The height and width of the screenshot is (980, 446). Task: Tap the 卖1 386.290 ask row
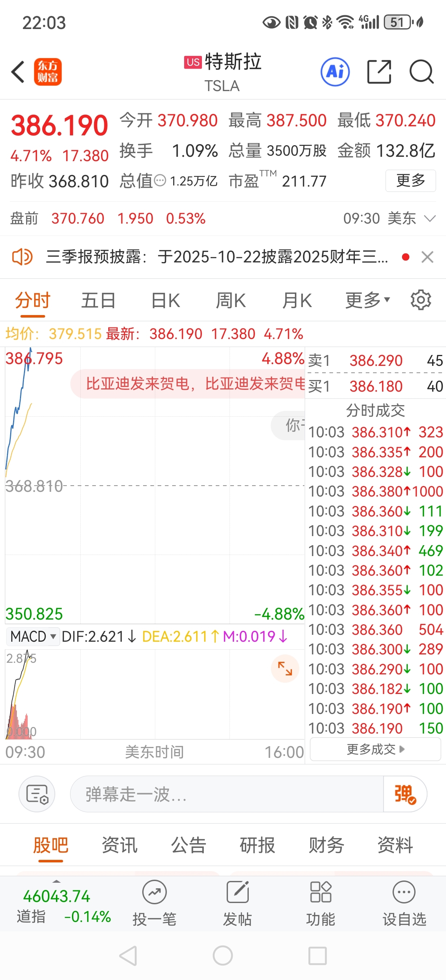pos(375,360)
